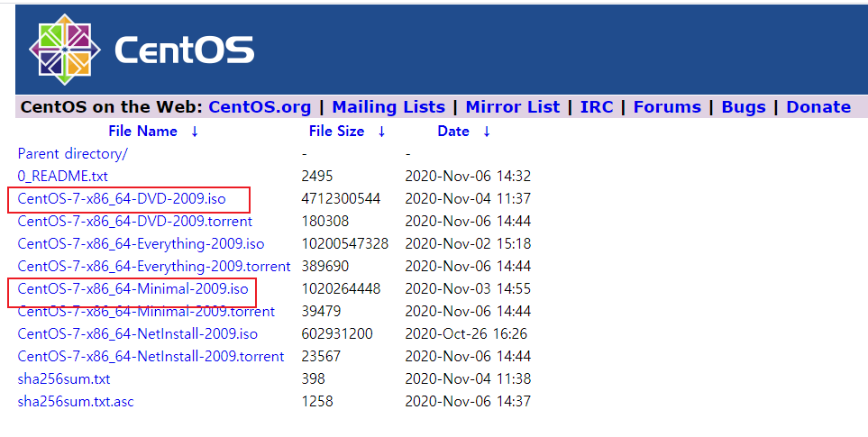This screenshot has height=437, width=868.
Task: Select 'CentOS on the Web:' label text
Action: coord(112,106)
